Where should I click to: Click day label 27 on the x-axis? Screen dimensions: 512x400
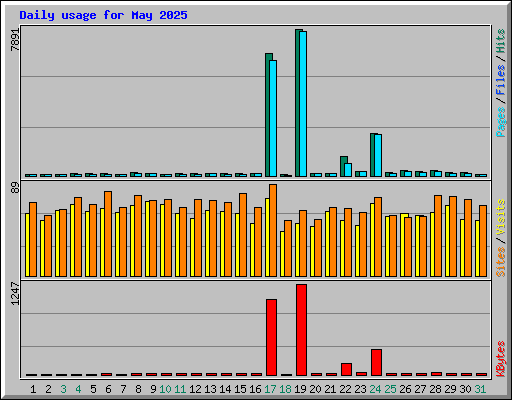tap(420, 389)
